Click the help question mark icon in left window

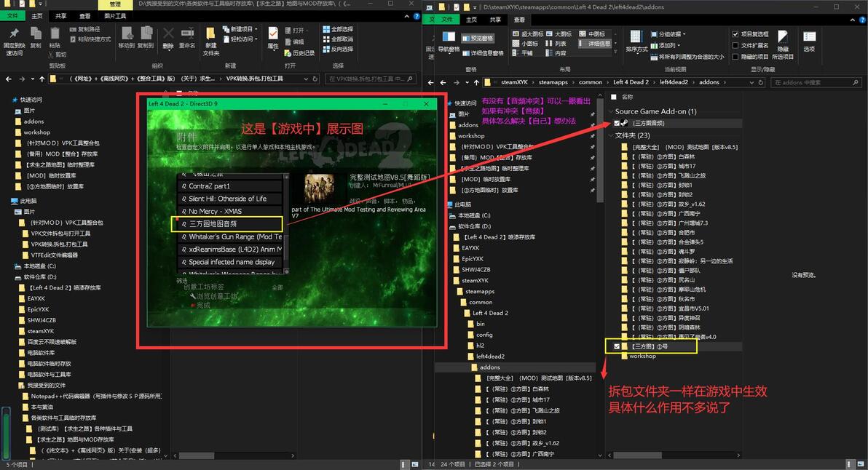coord(417,17)
